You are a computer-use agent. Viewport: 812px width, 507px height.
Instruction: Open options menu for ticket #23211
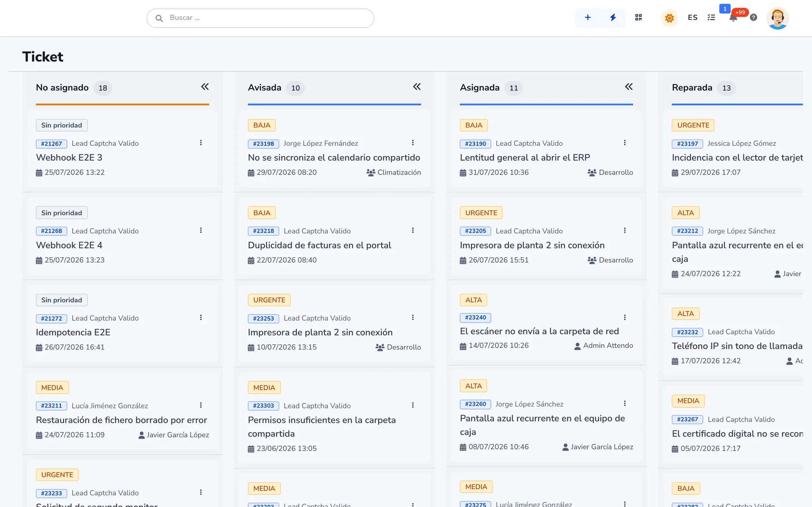click(201, 405)
